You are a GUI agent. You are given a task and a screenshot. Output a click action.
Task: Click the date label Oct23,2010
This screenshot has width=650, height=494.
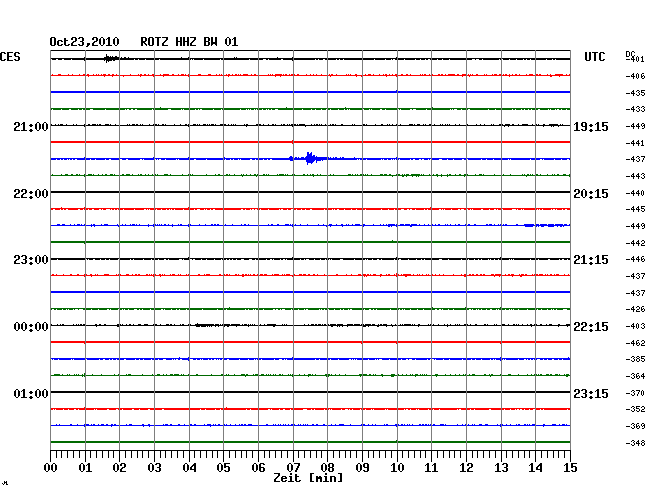tap(84, 42)
